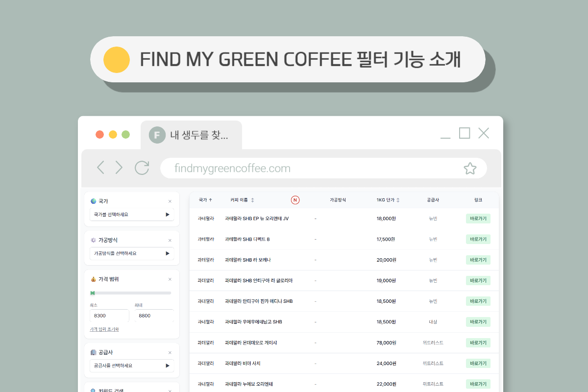Click 바로가기 for 과테말라 SHB 디썩트 8
The height and width of the screenshot is (392, 588).
coord(478,239)
